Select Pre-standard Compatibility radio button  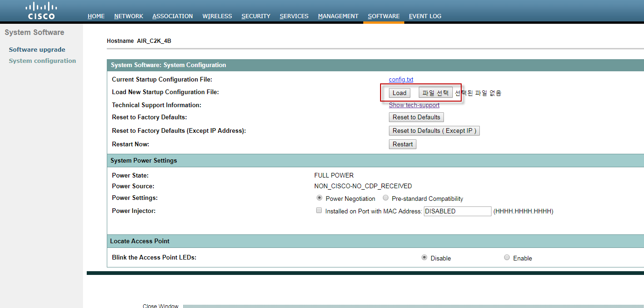pyautogui.click(x=386, y=198)
